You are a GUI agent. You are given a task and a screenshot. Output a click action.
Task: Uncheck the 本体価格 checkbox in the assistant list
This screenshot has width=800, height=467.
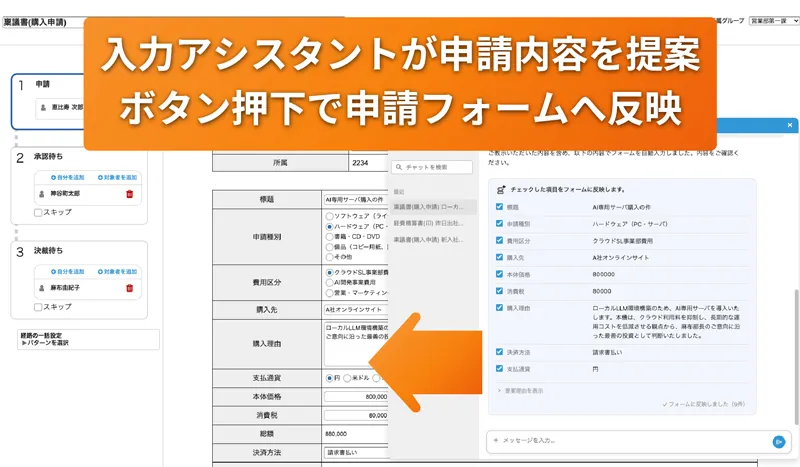[499, 274]
